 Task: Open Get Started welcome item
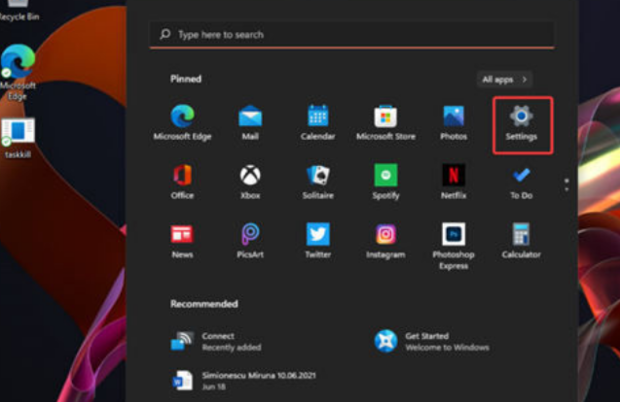[x=432, y=341]
